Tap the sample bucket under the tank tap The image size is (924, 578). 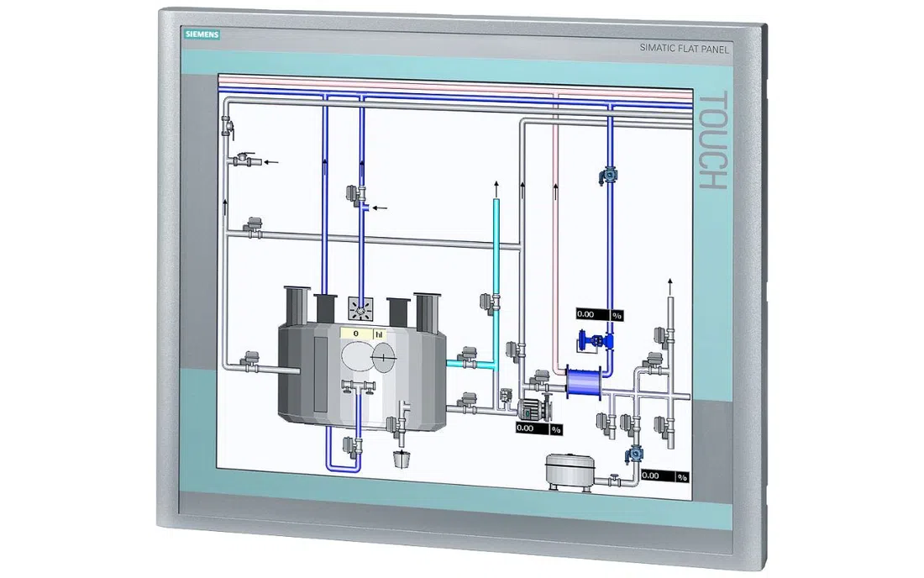point(401,458)
